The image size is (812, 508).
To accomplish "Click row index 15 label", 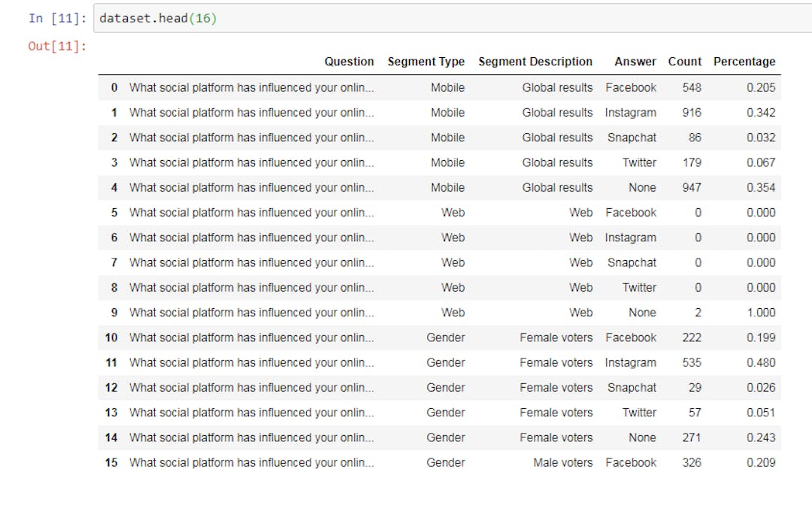I will pos(111,463).
